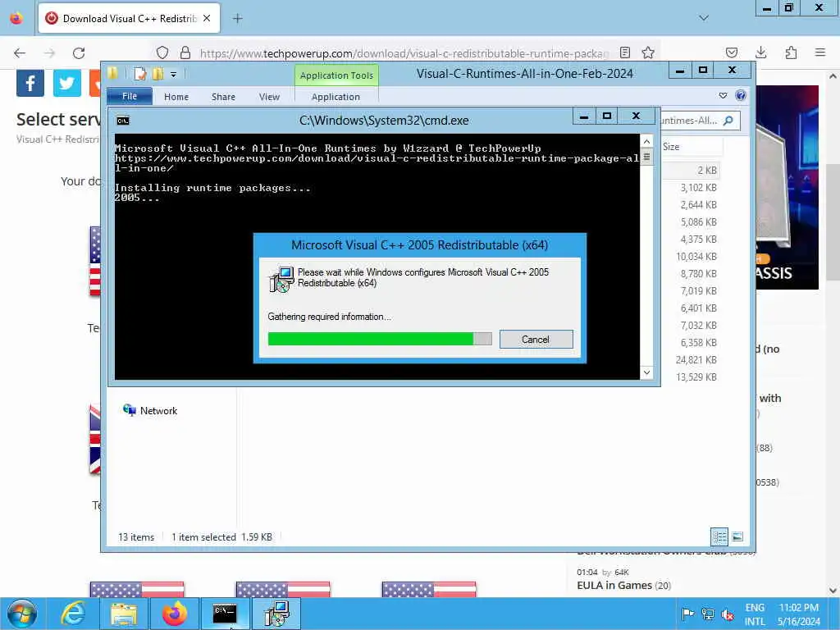Viewport: 840px width, 630px height.
Task: Open the File menu in Explorer window
Action: coord(130,97)
